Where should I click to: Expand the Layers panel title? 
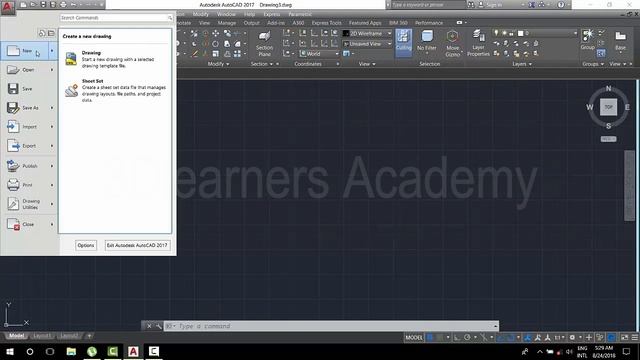coord(522,64)
